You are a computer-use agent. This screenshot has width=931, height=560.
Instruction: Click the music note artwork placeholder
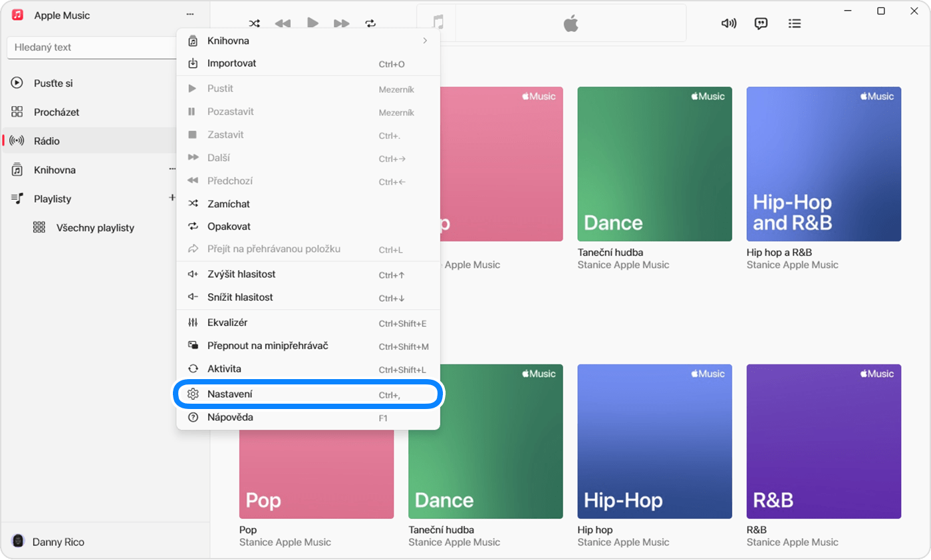(x=437, y=23)
